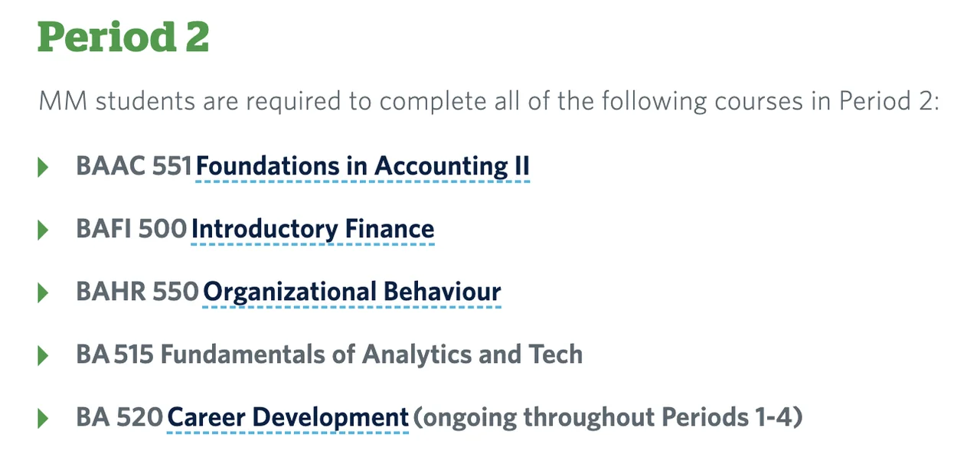Click the green bullet arrow beside BAAC 551
980x454 pixels.
point(43,166)
